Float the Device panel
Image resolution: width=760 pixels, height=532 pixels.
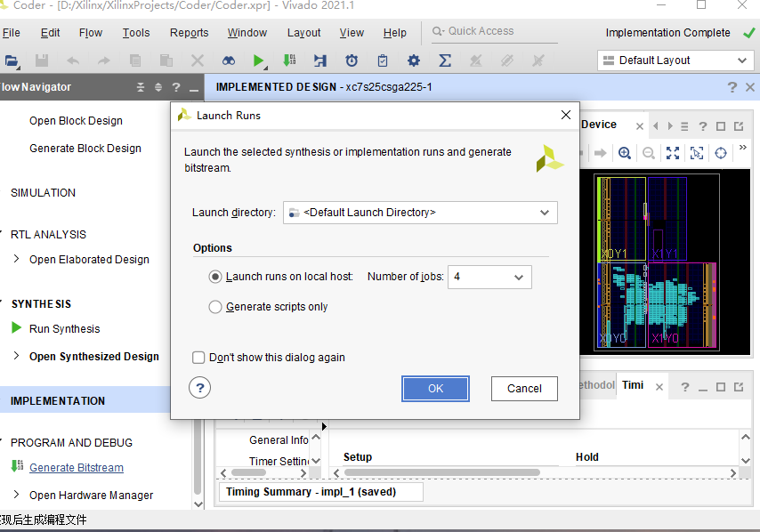pos(739,126)
